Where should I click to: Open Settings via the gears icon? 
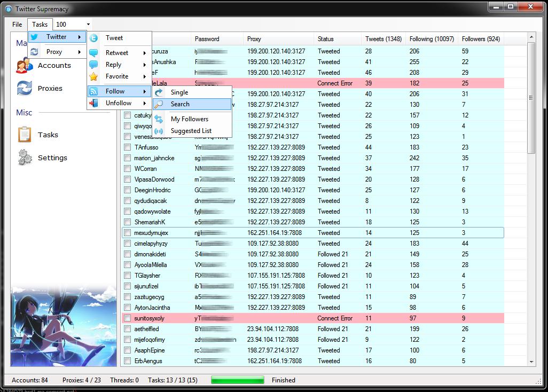pos(25,158)
